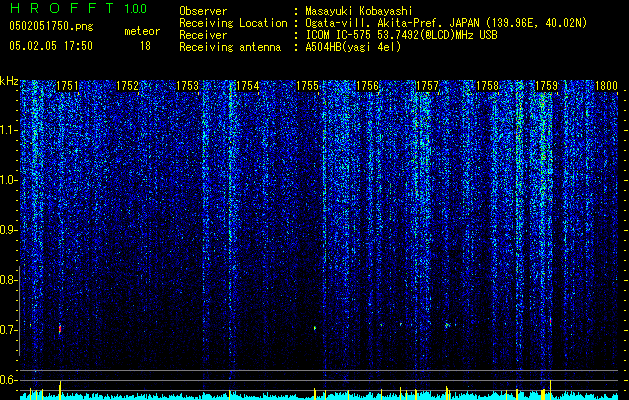
Task: Select observer name Masayuki Kobayashi
Action: click(x=359, y=11)
